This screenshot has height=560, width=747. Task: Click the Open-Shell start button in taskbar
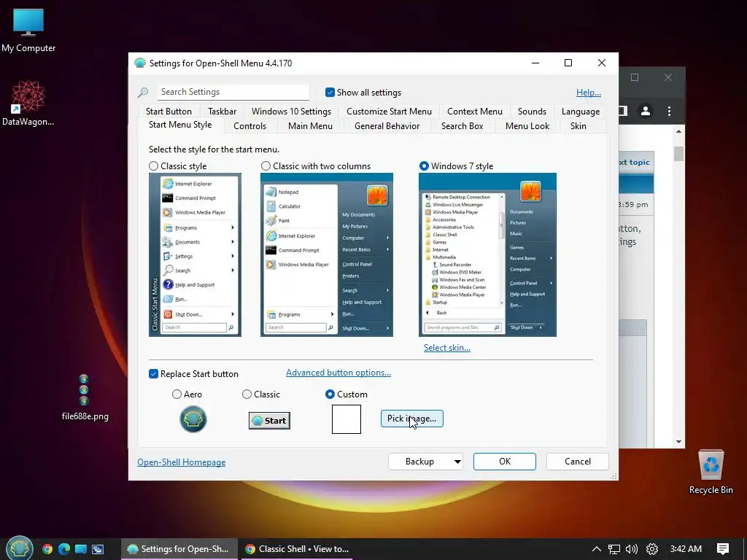(20, 548)
